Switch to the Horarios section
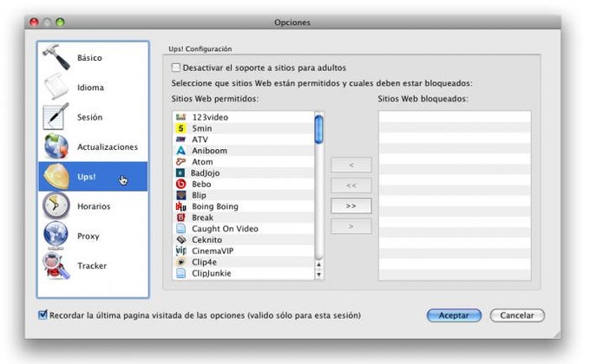 [93, 205]
